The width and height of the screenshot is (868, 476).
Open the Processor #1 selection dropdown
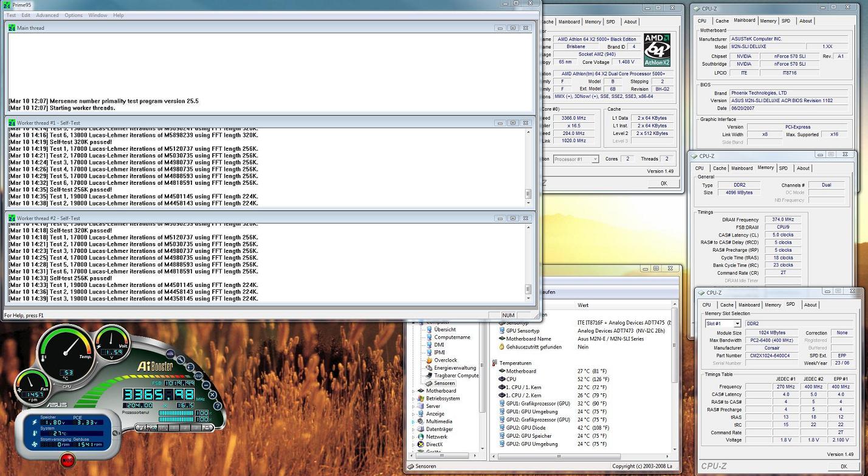click(x=594, y=159)
